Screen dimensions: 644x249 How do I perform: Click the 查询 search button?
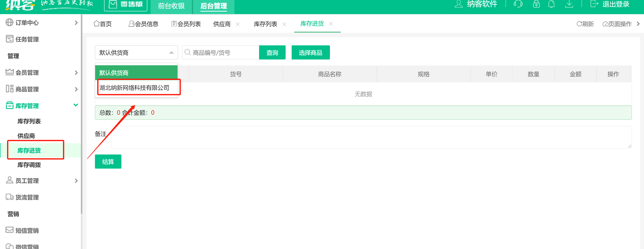(272, 52)
